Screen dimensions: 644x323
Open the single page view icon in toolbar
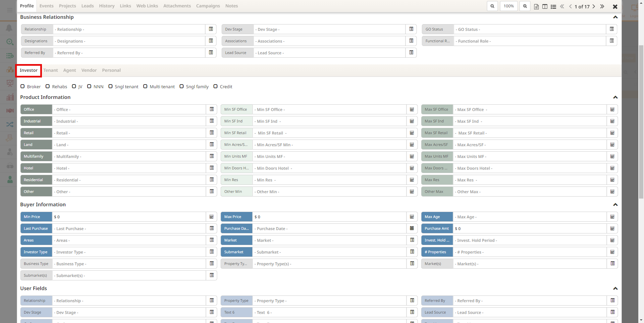[x=536, y=6]
